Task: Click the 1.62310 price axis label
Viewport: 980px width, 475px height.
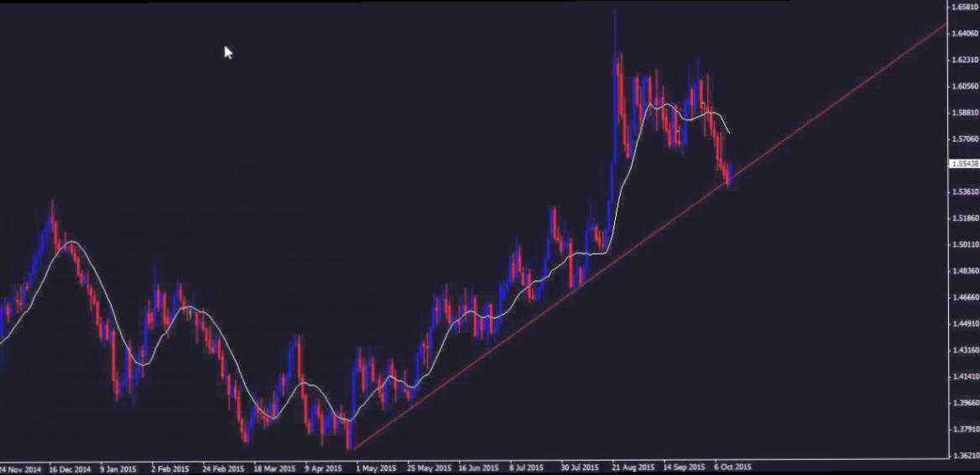Action: pos(967,60)
